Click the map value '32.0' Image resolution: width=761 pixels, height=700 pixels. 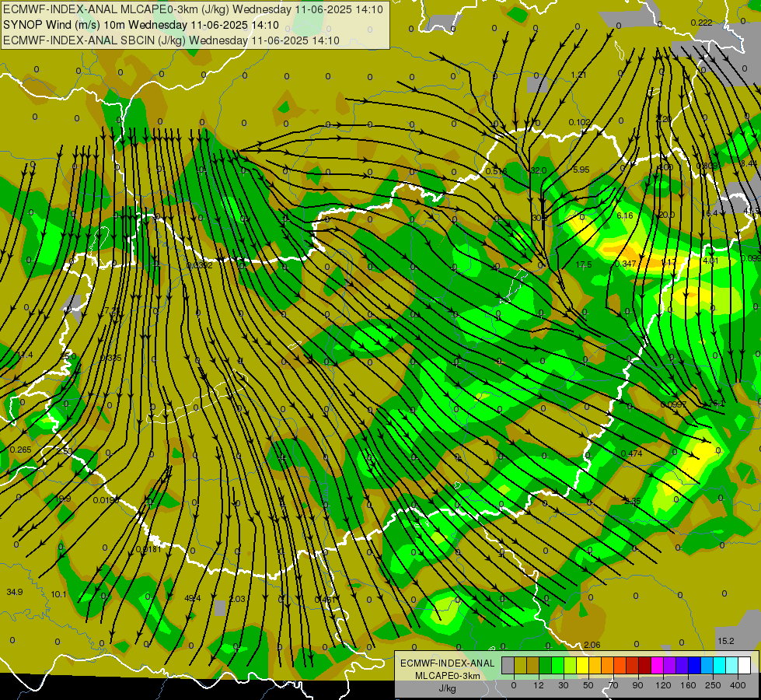coord(539,170)
